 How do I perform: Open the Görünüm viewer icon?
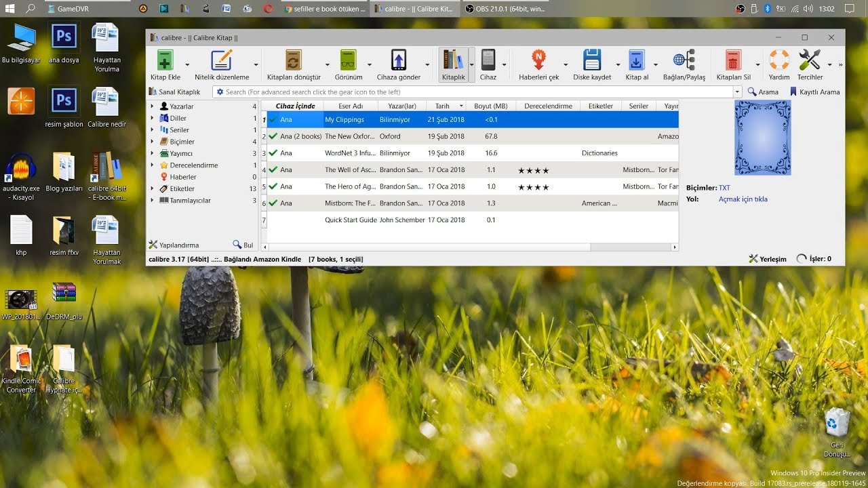pos(349,60)
